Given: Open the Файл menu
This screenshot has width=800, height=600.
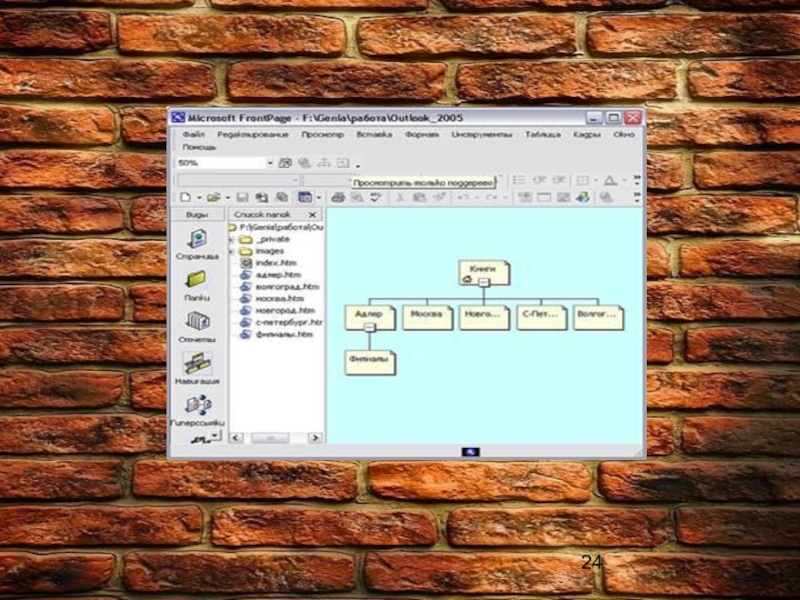Looking at the screenshot, I should click(x=193, y=135).
